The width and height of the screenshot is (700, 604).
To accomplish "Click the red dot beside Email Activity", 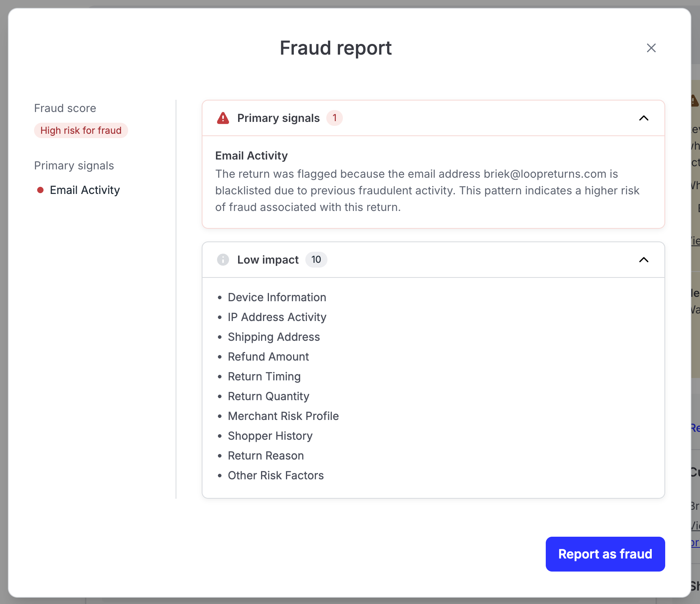I will click(x=40, y=190).
